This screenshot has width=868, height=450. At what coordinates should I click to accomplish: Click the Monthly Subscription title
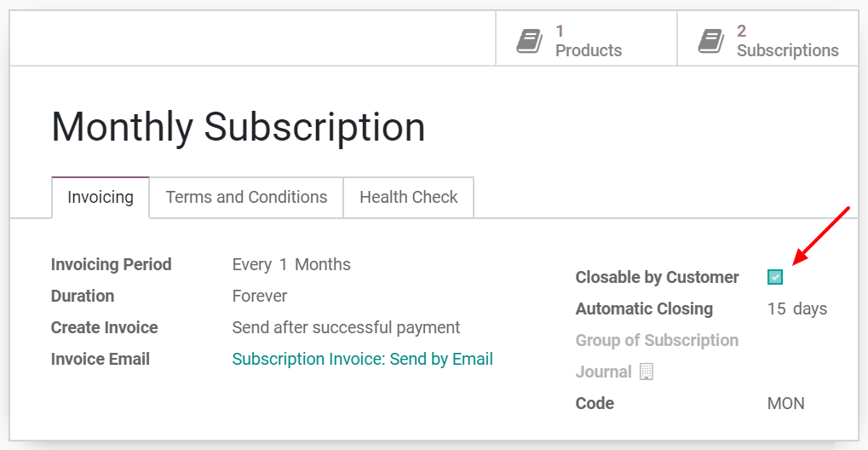pyautogui.click(x=238, y=128)
